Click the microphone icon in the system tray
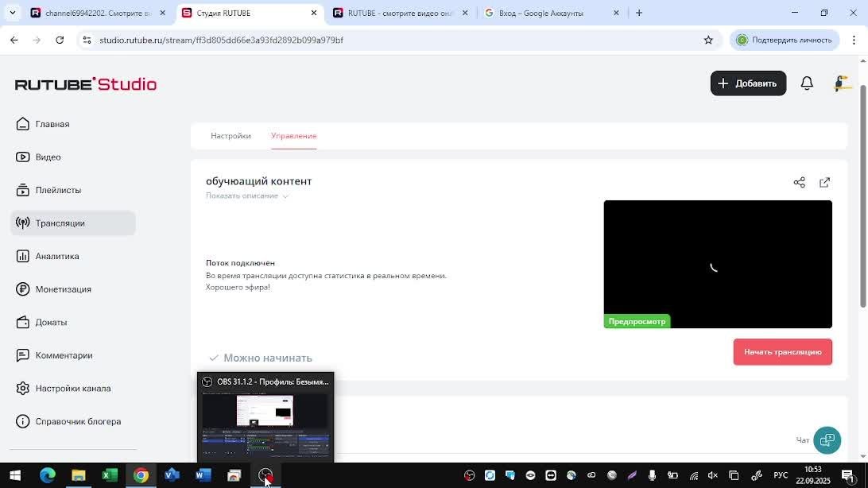This screenshot has height=488, width=868. 652,475
